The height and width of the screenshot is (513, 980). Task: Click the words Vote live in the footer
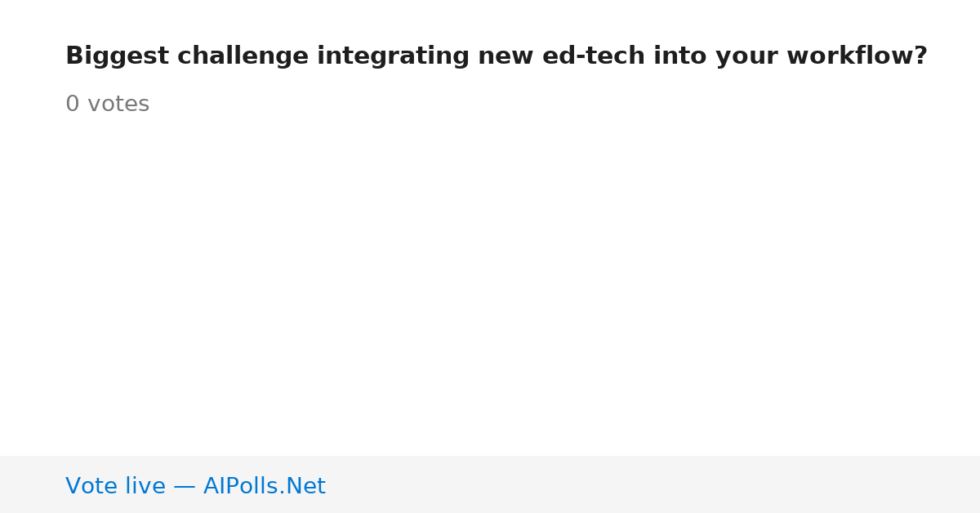(115, 486)
